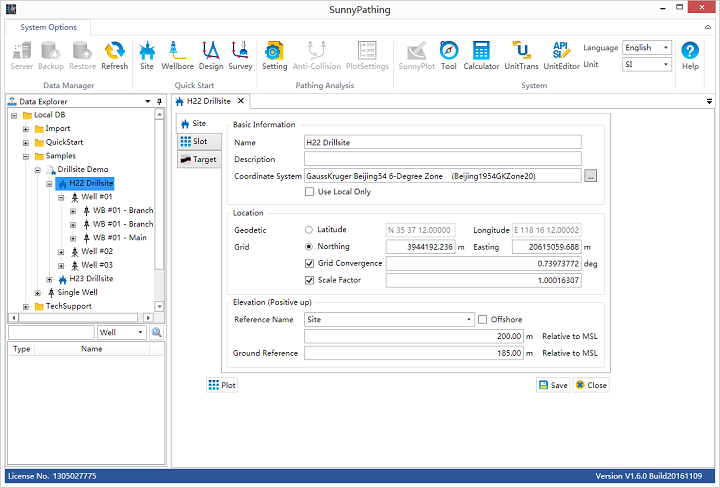Expand the Import folder node
720x488 pixels.
pos(26,129)
